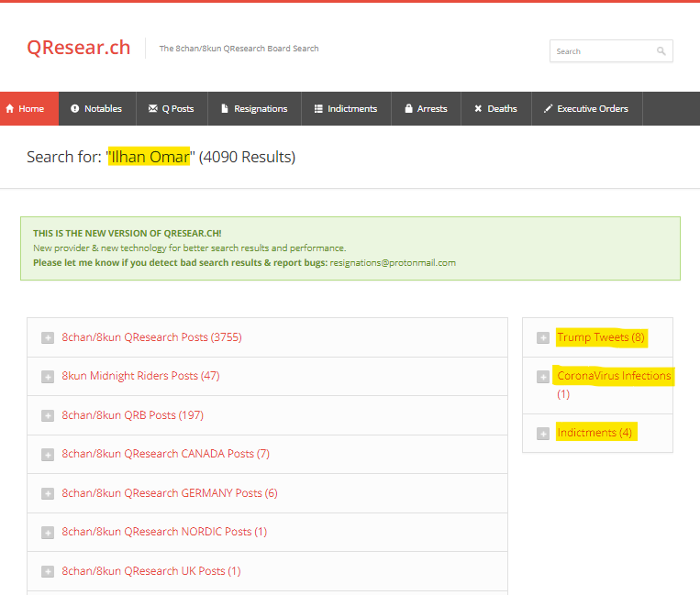This screenshot has height=595, width=700.
Task: Open QResearch GERMANY Posts (6) link
Action: [x=170, y=493]
